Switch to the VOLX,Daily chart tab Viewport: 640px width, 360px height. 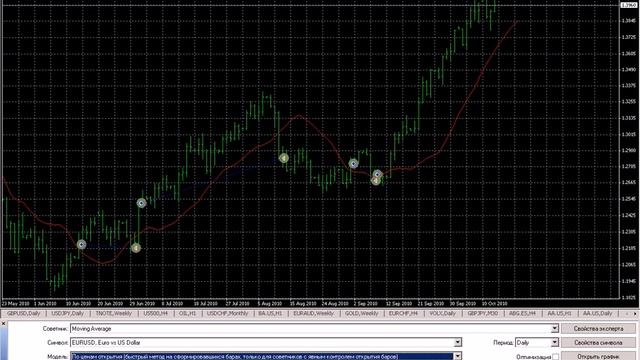[x=442, y=313]
